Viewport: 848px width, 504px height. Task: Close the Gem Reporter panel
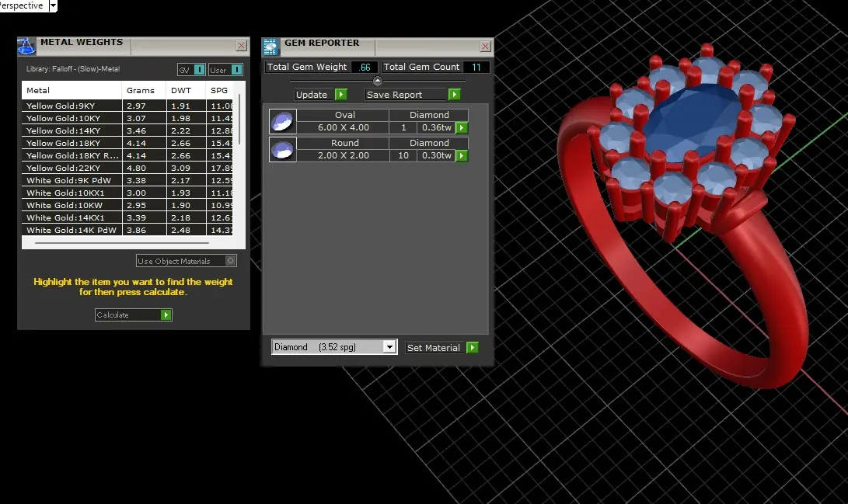tap(485, 47)
